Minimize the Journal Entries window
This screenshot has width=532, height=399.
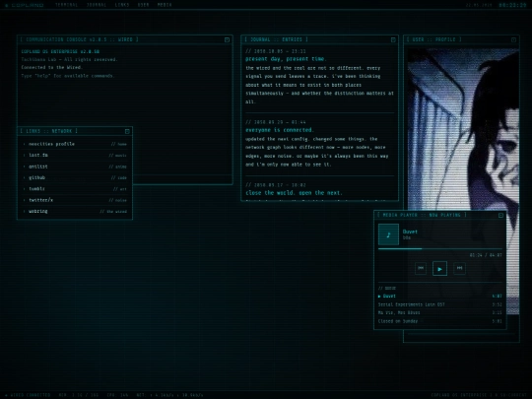pos(393,39)
